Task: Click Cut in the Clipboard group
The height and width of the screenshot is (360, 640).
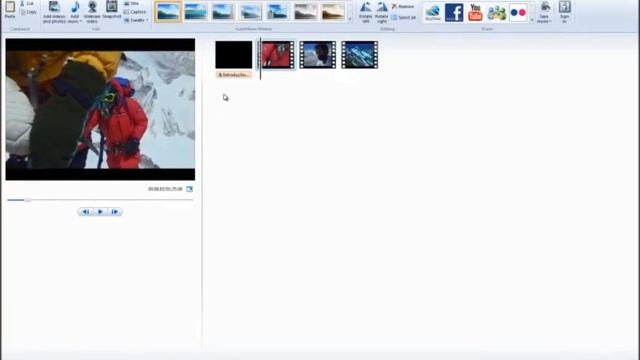Action: pos(27,4)
